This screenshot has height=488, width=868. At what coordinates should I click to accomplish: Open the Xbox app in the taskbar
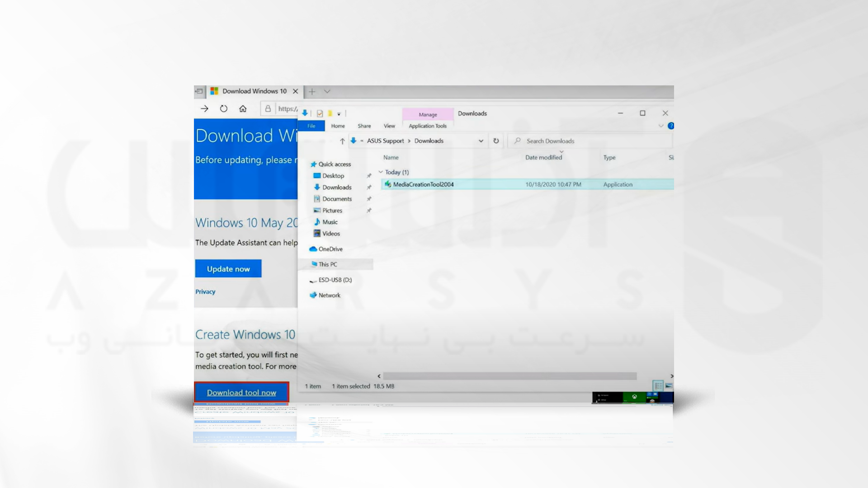634,397
